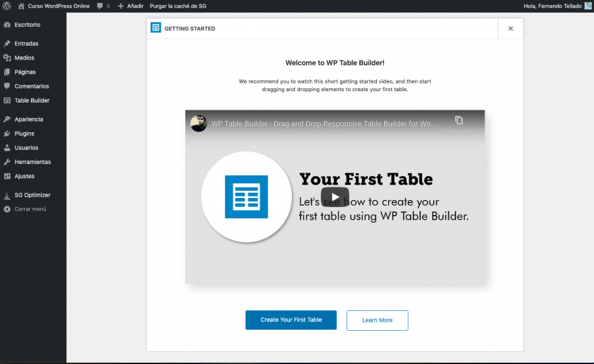Click Purgar la caché de SG
This screenshot has height=364, width=594.
(x=176, y=6)
